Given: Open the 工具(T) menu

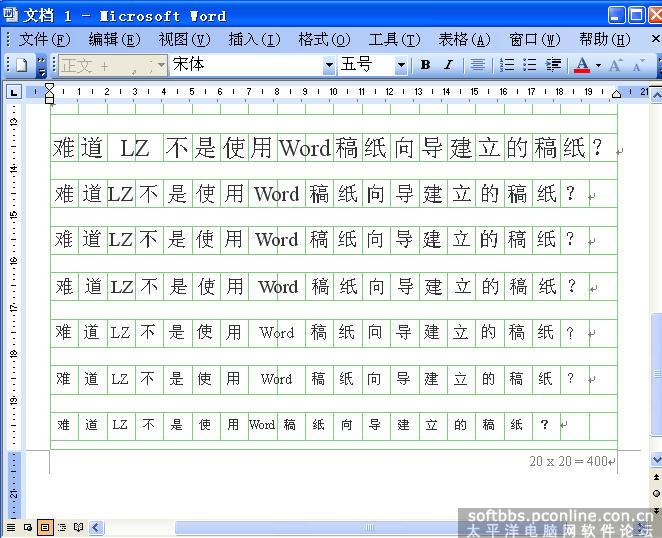Looking at the screenshot, I should pyautogui.click(x=394, y=40).
